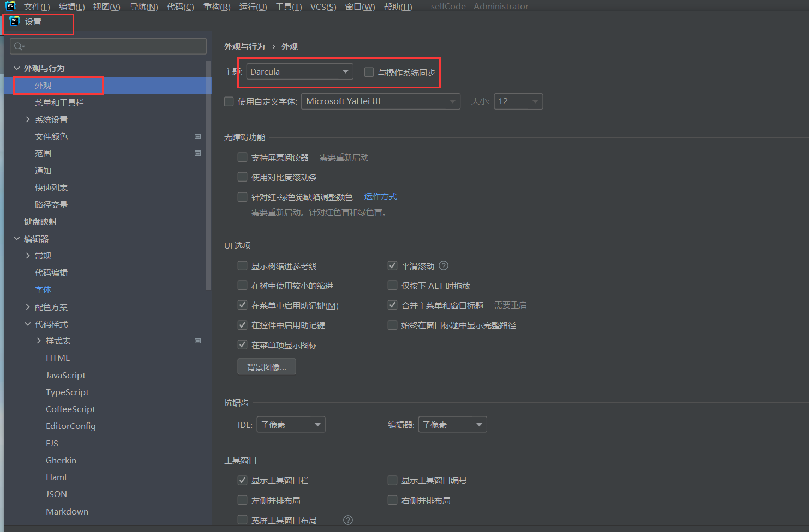Image resolution: width=809 pixels, height=532 pixels.
Task: Enable 使用自定义字体 checkbox
Action: point(229,101)
